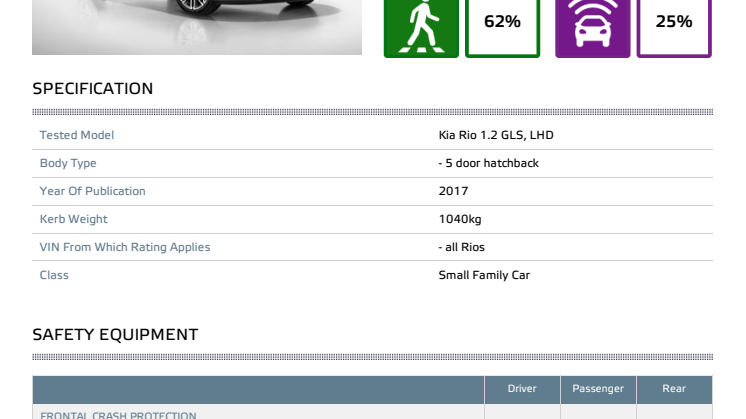
Task: Click the Rear column header
Action: 674,389
